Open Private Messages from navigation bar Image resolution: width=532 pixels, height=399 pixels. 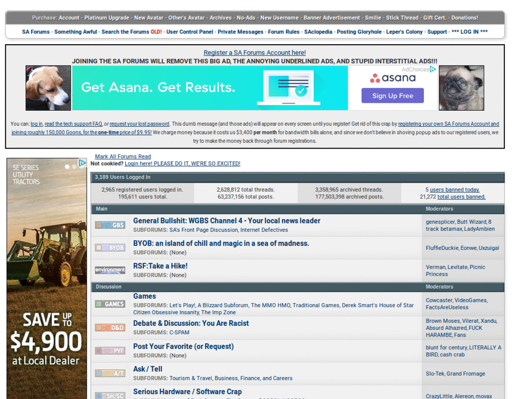(x=240, y=32)
